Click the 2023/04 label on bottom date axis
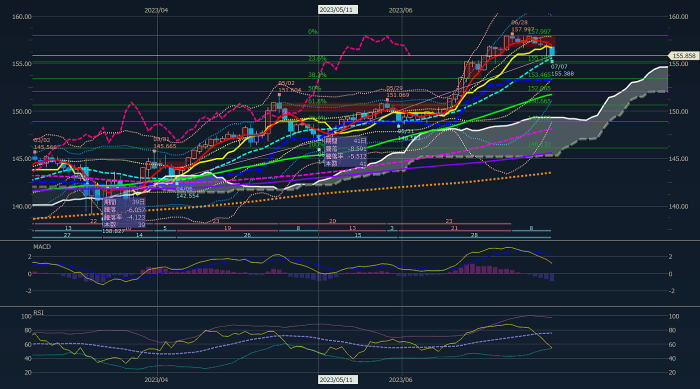700x389 pixels. click(x=156, y=380)
